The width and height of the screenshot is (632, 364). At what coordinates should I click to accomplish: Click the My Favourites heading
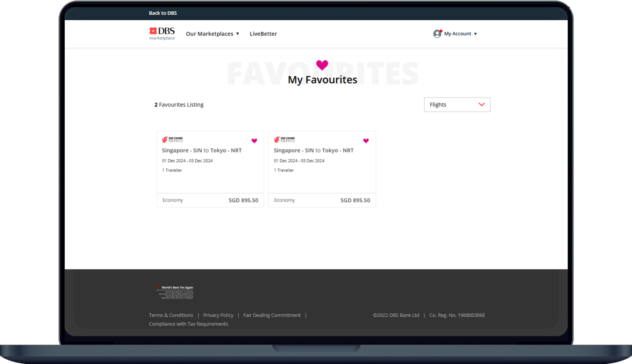(x=322, y=80)
